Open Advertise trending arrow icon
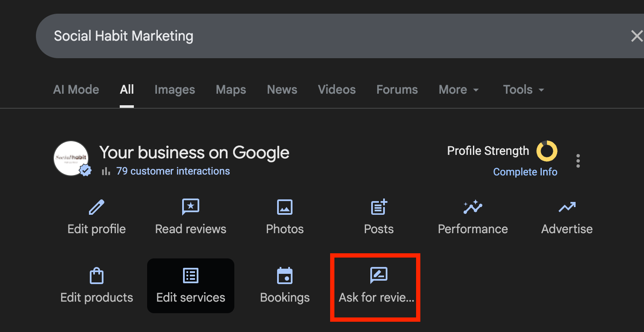 567,208
